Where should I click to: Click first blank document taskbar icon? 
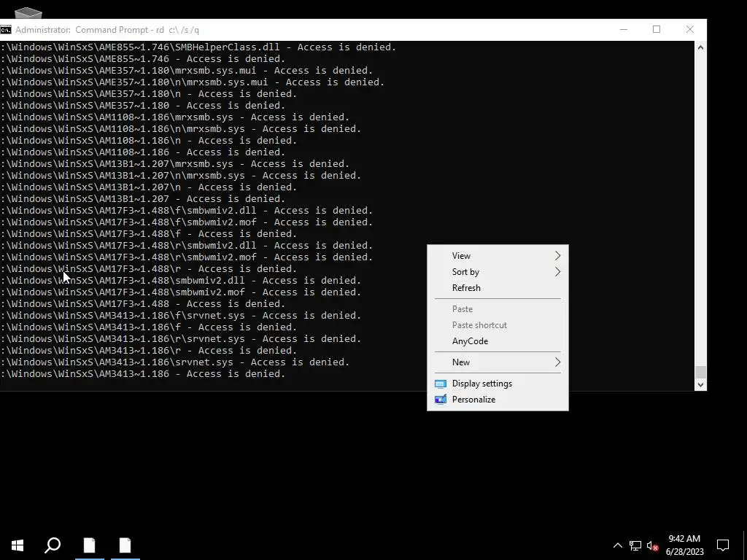click(90, 545)
